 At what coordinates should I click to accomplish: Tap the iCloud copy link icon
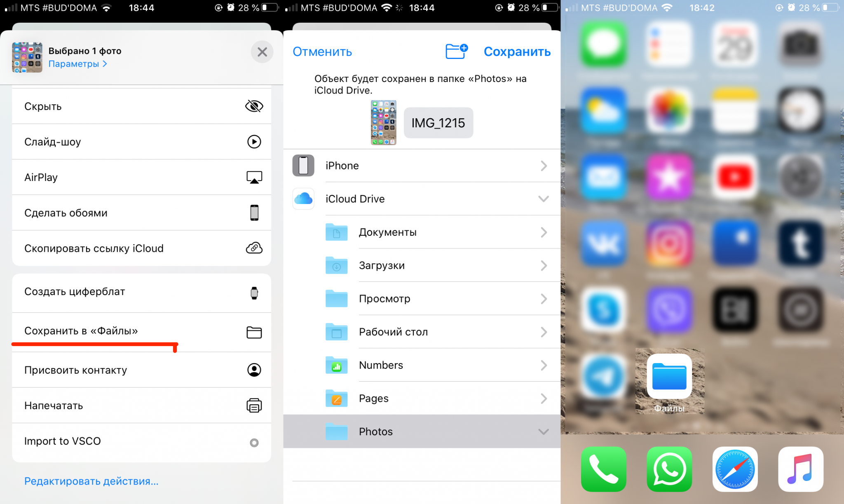(255, 248)
